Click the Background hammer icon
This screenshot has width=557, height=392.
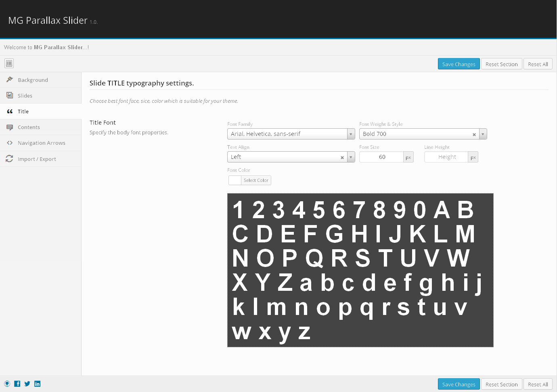tap(10, 79)
